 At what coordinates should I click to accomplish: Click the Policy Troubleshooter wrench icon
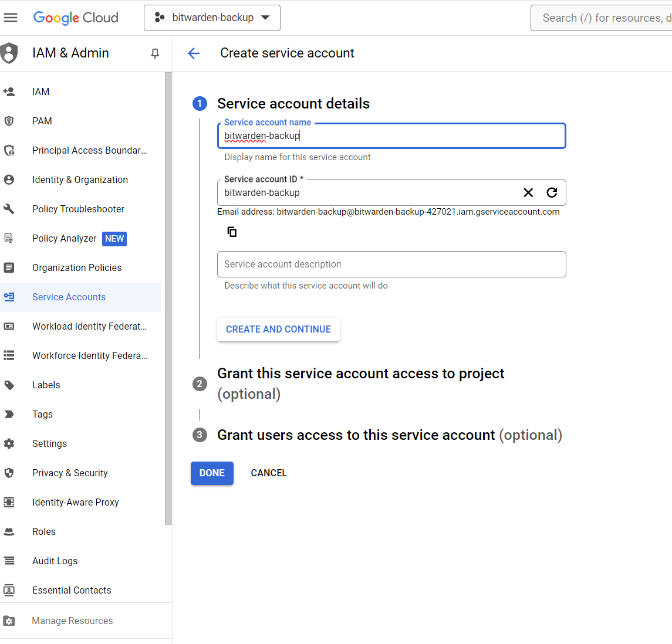[9, 209]
